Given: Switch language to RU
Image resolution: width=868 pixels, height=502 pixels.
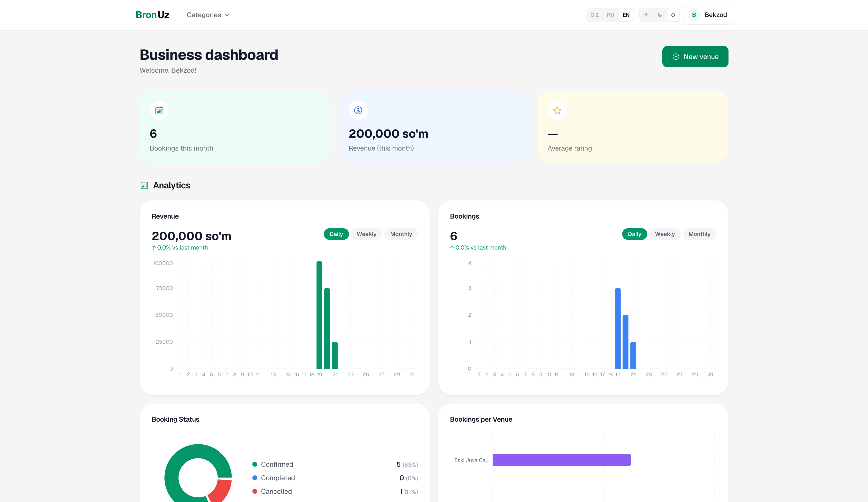Looking at the screenshot, I should (610, 15).
